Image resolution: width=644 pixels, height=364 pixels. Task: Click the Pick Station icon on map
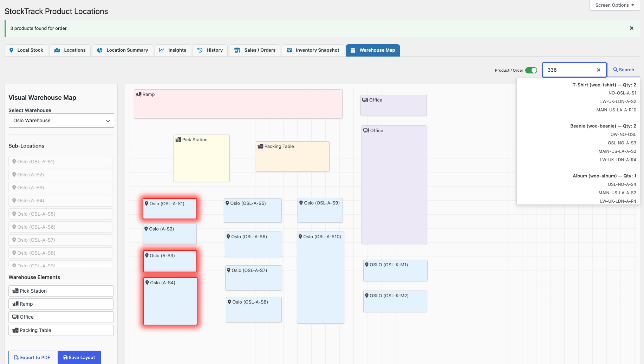pyautogui.click(x=178, y=140)
